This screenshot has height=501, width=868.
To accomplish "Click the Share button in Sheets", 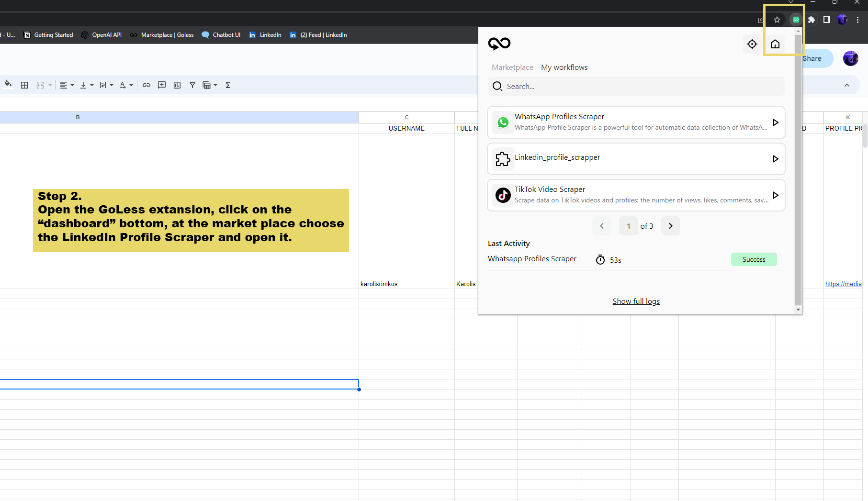I will [817, 58].
